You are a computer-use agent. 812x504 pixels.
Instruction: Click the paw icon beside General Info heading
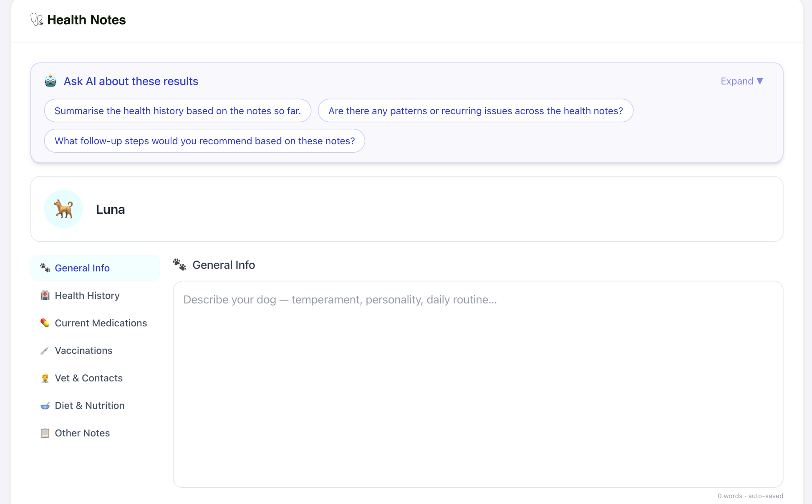[x=179, y=265]
